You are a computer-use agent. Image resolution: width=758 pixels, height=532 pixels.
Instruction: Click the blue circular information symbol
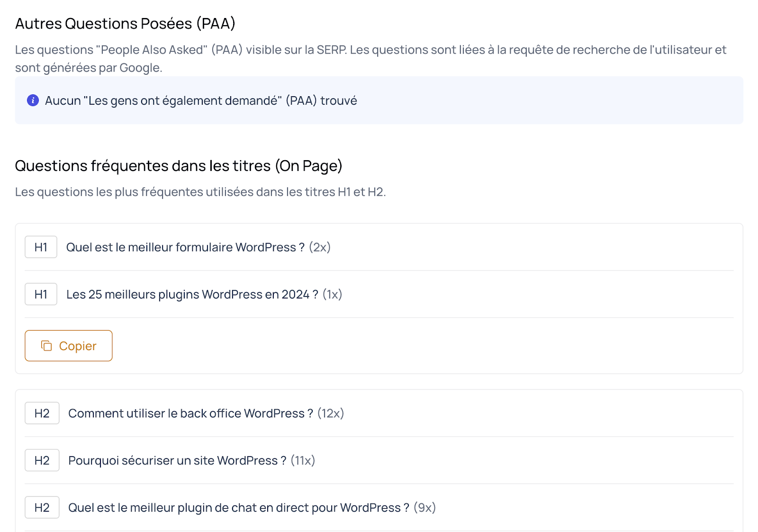tap(32, 100)
